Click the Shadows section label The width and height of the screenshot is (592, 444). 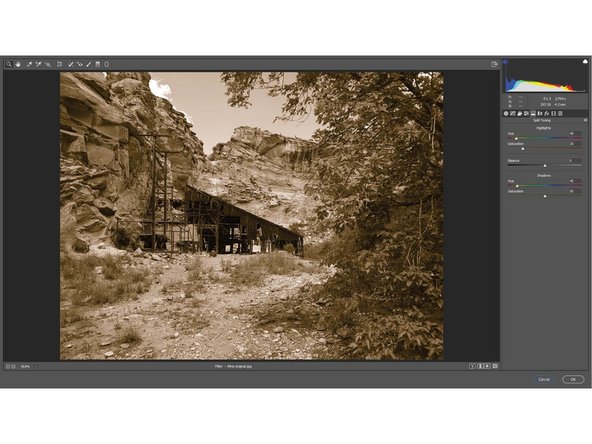[544, 176]
